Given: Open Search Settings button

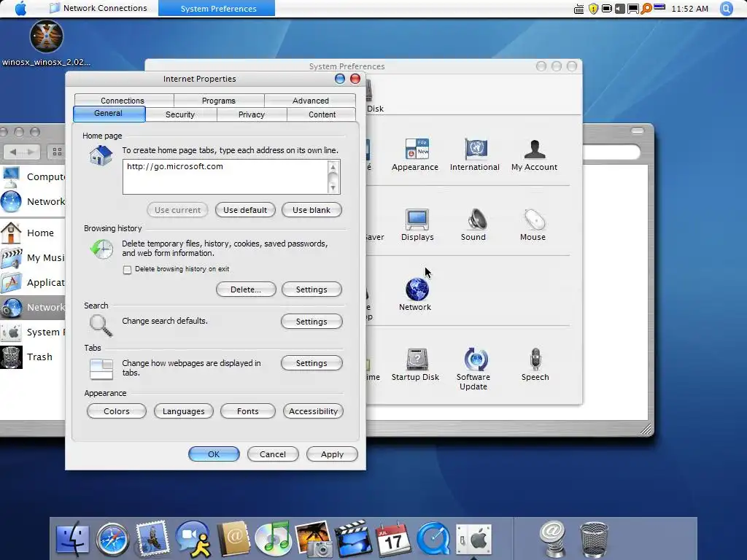Looking at the screenshot, I should click(311, 322).
